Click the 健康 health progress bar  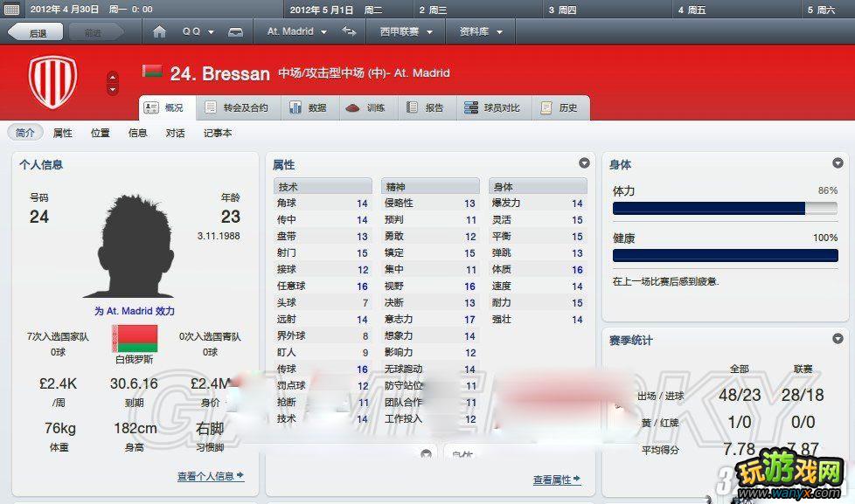click(x=725, y=256)
